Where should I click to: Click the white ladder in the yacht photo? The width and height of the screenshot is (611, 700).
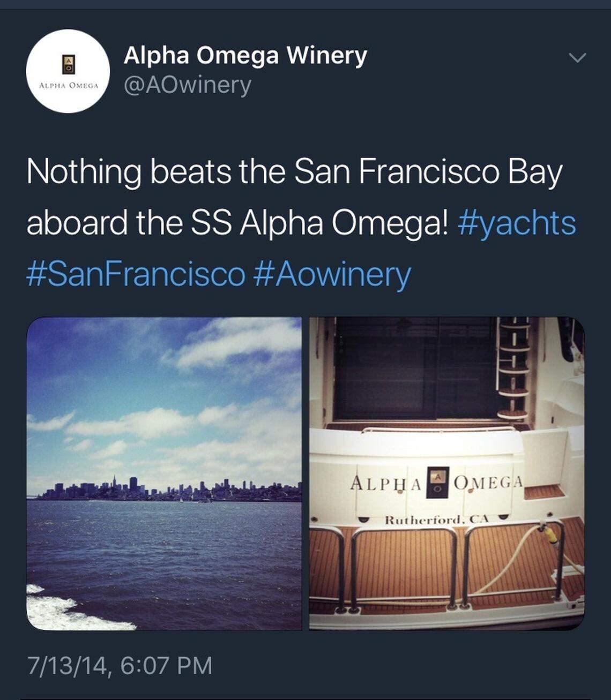(x=512, y=370)
